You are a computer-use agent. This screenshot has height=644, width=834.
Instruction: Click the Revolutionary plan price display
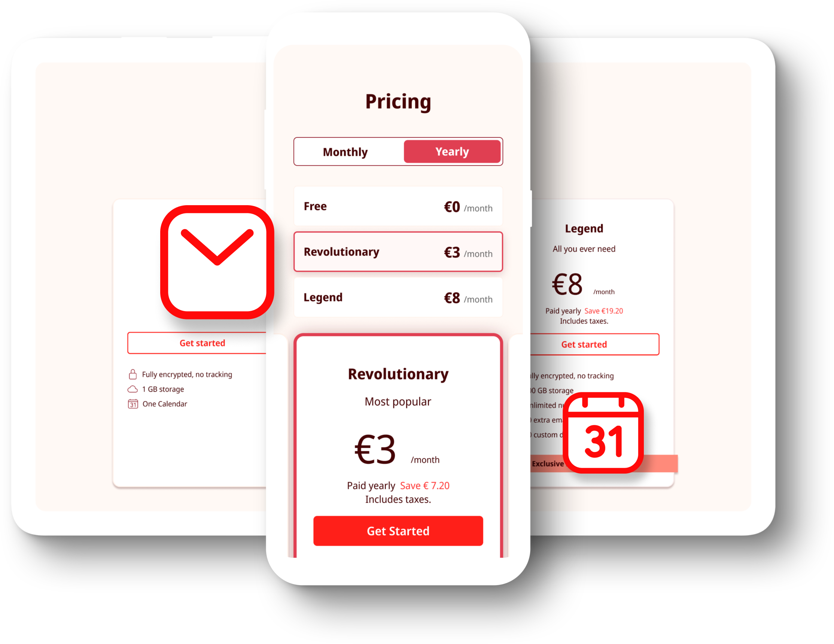point(468,252)
